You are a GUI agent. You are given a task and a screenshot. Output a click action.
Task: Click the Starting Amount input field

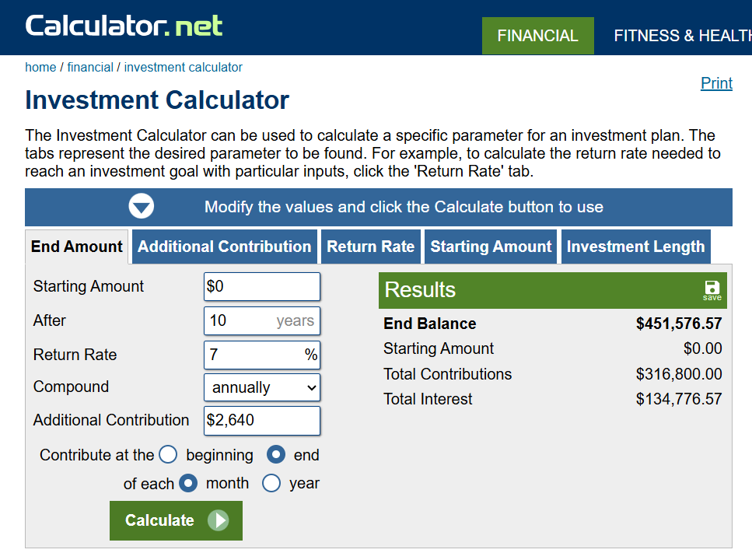coord(261,286)
